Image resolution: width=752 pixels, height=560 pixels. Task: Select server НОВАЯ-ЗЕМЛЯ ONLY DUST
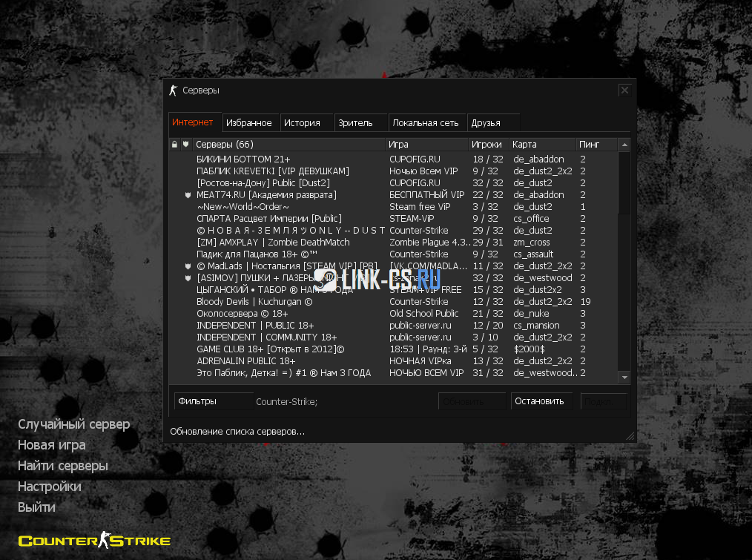point(393,231)
